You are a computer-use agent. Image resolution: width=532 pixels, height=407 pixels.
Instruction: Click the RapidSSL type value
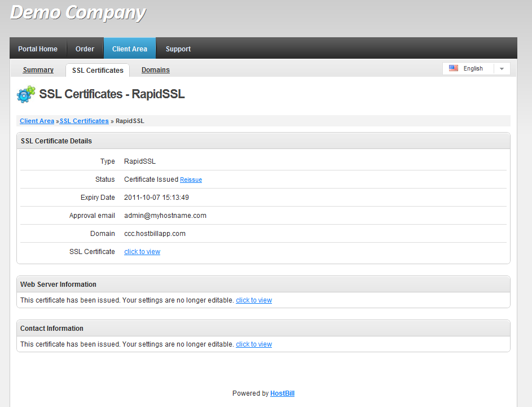(140, 161)
